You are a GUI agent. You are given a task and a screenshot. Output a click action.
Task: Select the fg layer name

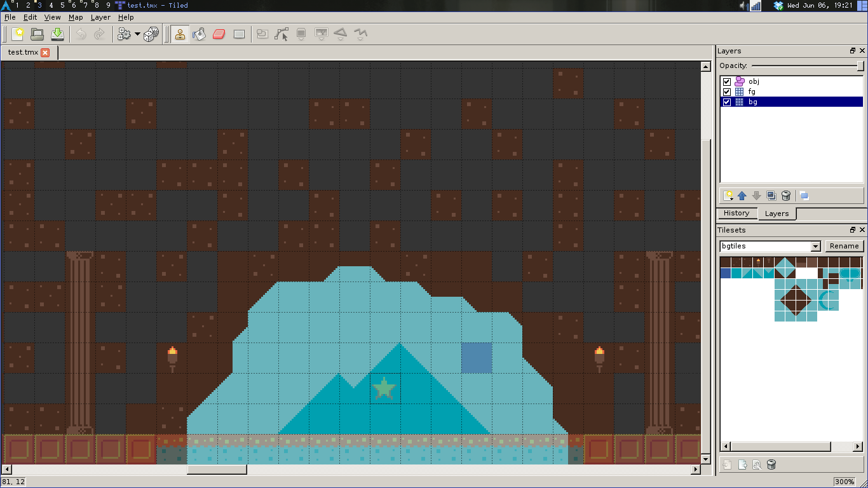(752, 91)
